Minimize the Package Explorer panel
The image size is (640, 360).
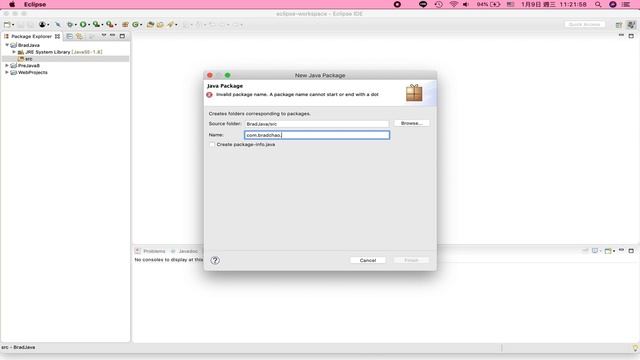pyautogui.click(x=113, y=36)
